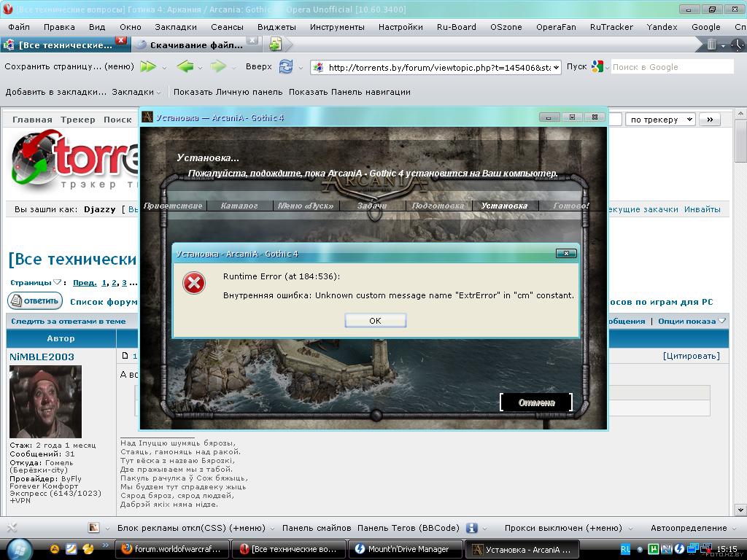Image resolution: width=747 pixels, height=560 pixels.
Task: Confirm the runtime error with OK
Action: [376, 321]
